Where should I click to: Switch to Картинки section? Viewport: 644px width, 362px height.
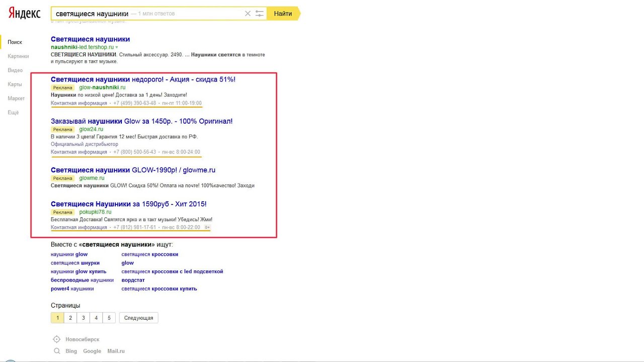click(x=18, y=56)
